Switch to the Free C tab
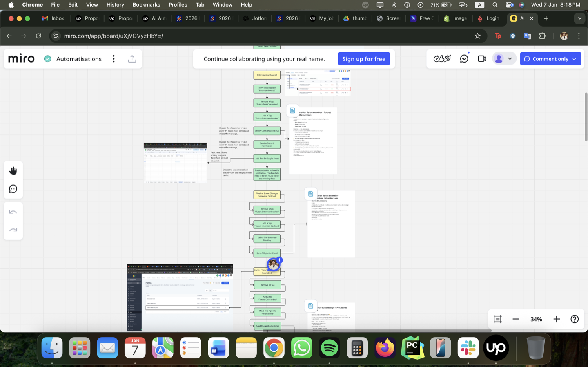The image size is (588, 367). [x=422, y=18]
